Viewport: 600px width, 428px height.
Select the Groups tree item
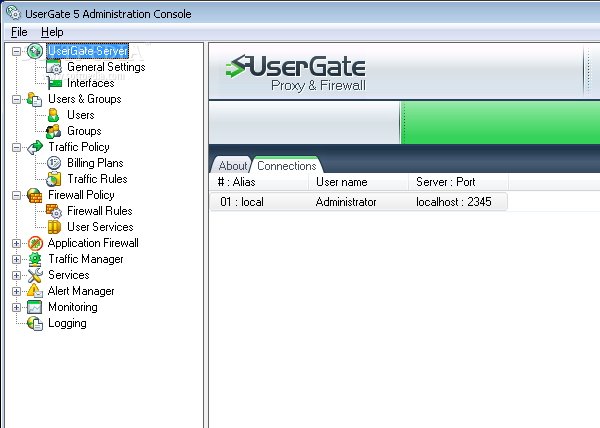pyautogui.click(x=84, y=131)
